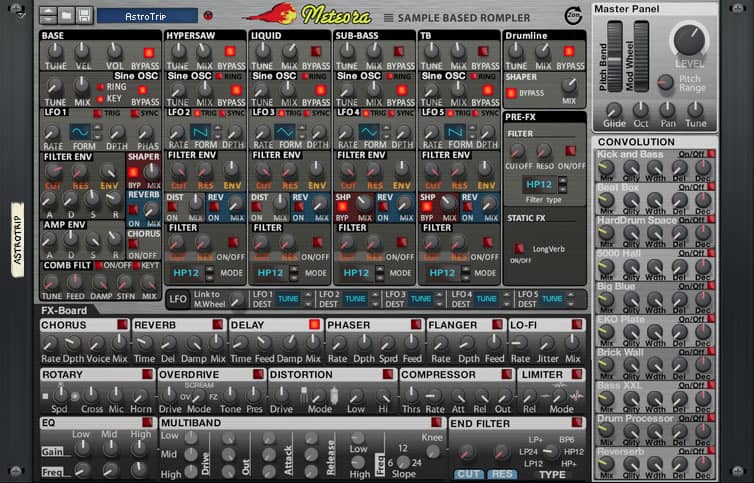Enable the CHORUS effect on the FX-Board
Screen dimensions: 754x483
pyautogui.click(x=123, y=325)
